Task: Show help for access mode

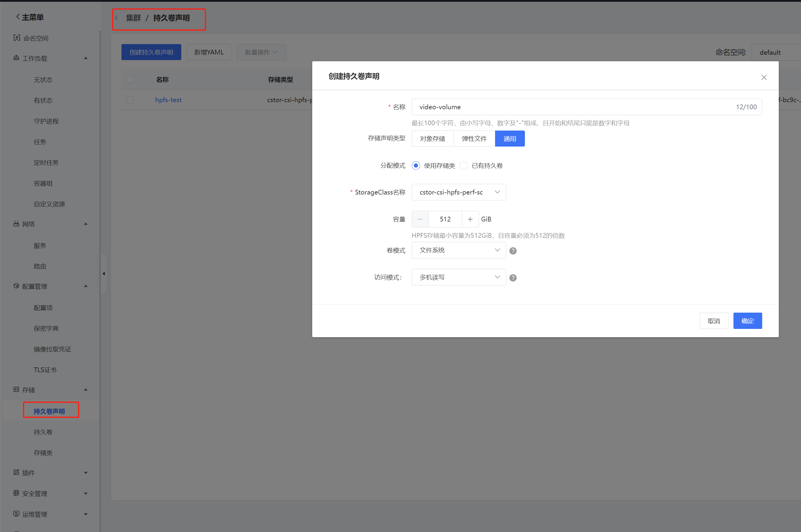Action: [513, 278]
